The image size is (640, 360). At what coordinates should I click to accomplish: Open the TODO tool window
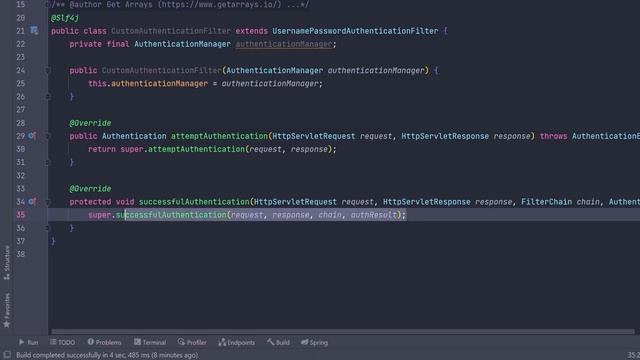62,342
